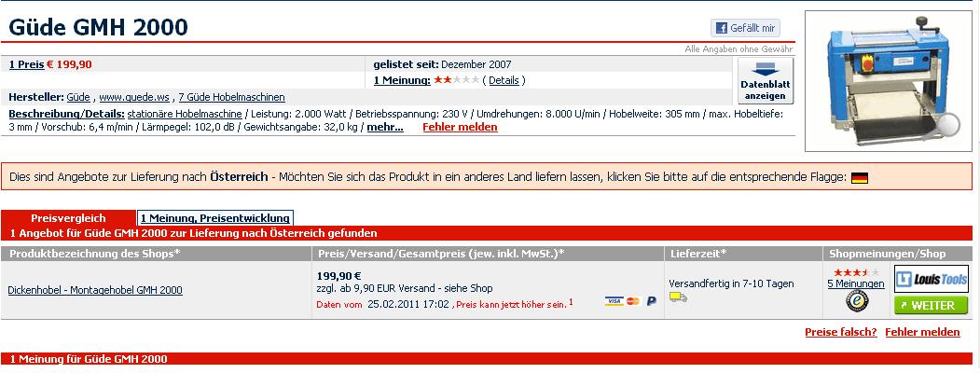Click the Trusted Shops seal icon
Screen dimensions: 980x373
pos(856,301)
